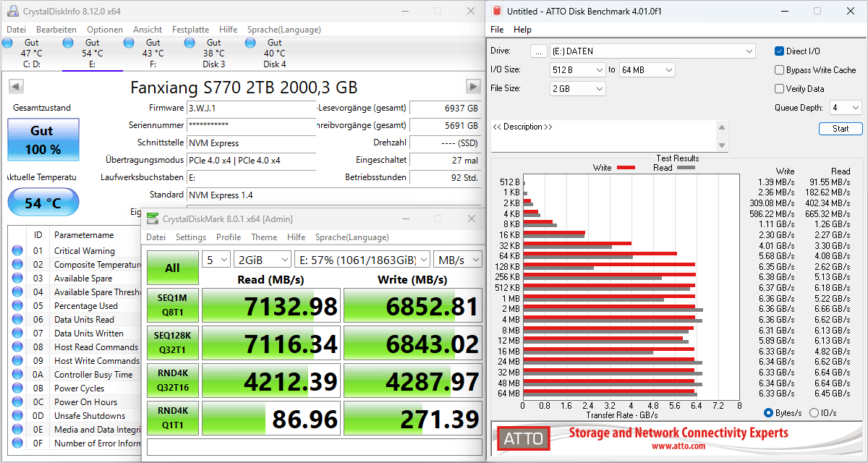Open unit dropdown showing MB/s

[459, 259]
